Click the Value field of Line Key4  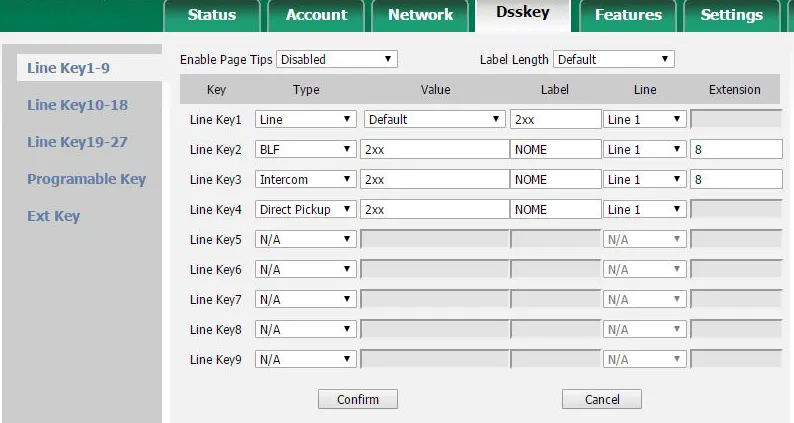[435, 210]
